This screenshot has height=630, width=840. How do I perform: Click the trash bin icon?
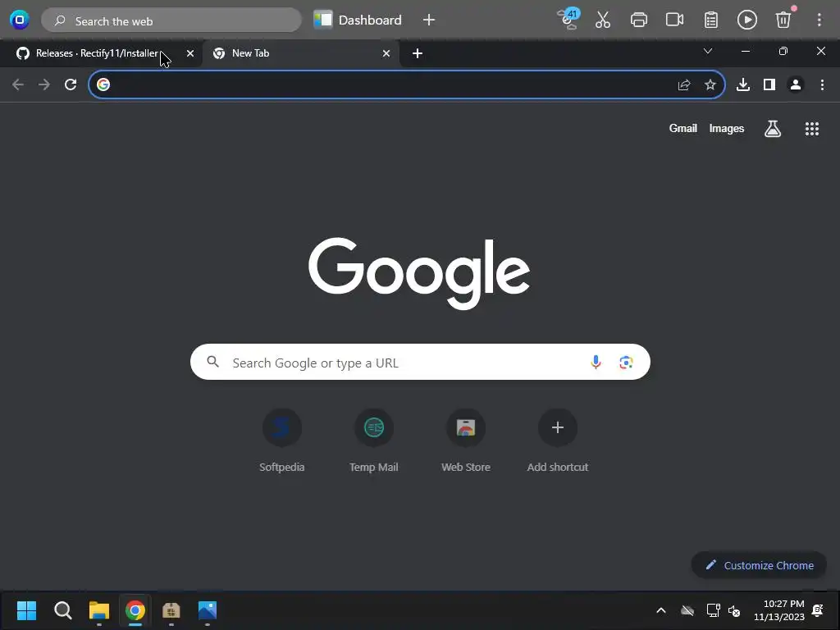point(783,21)
